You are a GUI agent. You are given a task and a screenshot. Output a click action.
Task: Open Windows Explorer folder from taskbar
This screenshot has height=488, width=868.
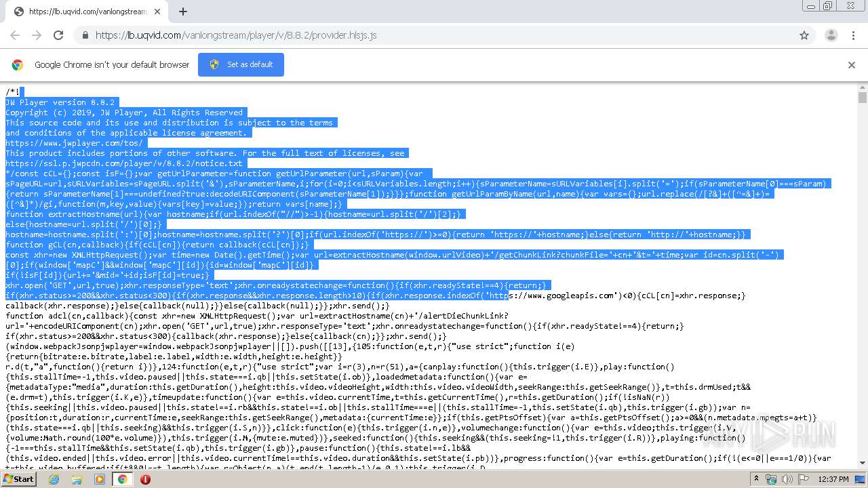(x=77, y=479)
